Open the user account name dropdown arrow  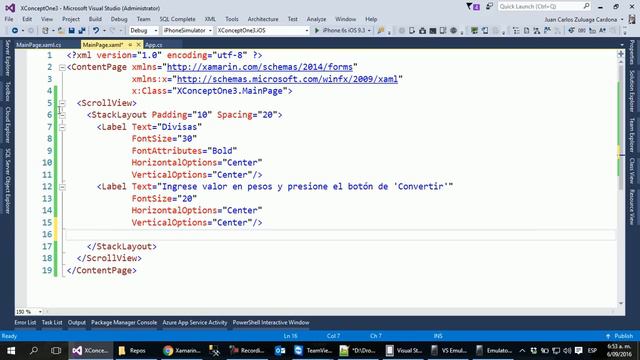coord(622,20)
